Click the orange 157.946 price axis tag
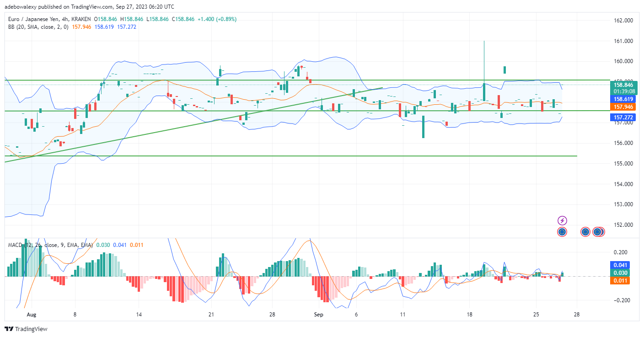Viewport: 644px width, 337px height. pos(623,107)
